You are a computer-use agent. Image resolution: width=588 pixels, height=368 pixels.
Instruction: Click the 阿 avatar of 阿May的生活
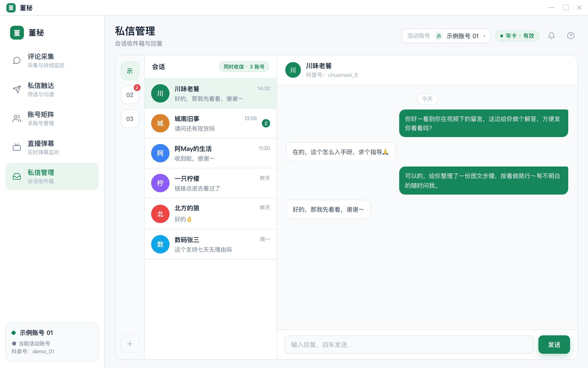click(x=160, y=153)
